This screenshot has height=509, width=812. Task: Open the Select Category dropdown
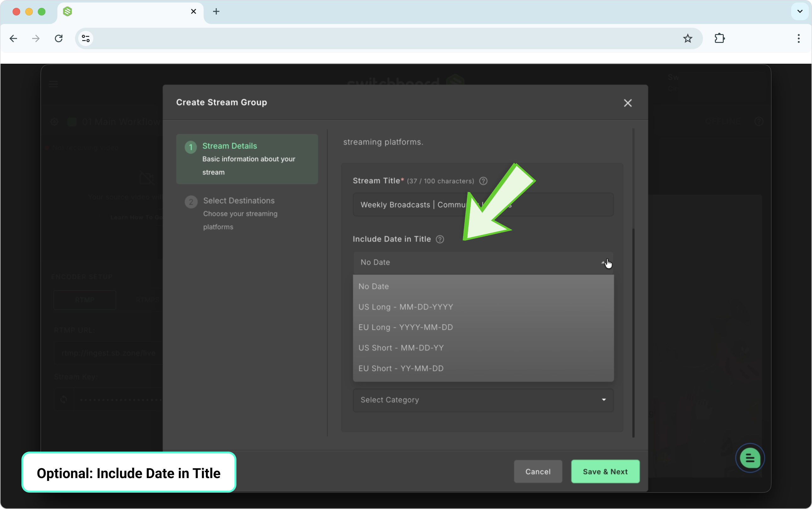click(483, 400)
